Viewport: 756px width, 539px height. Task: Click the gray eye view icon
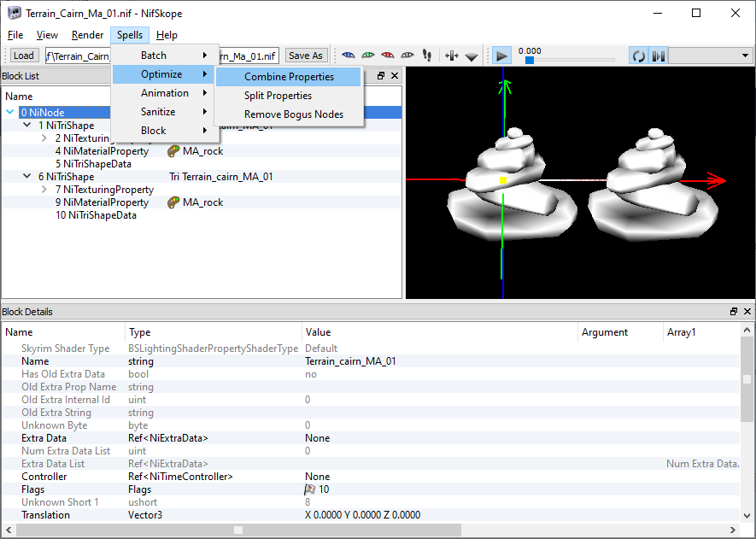(x=407, y=56)
